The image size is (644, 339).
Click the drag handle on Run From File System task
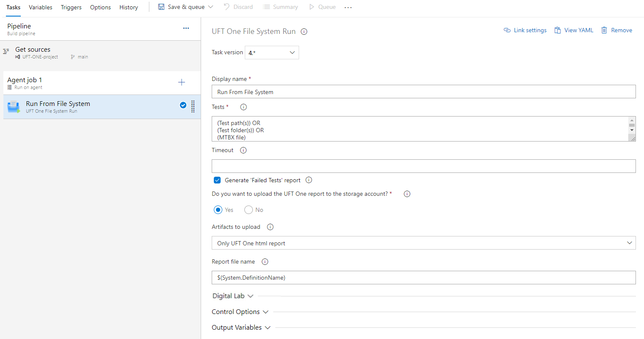[193, 106]
